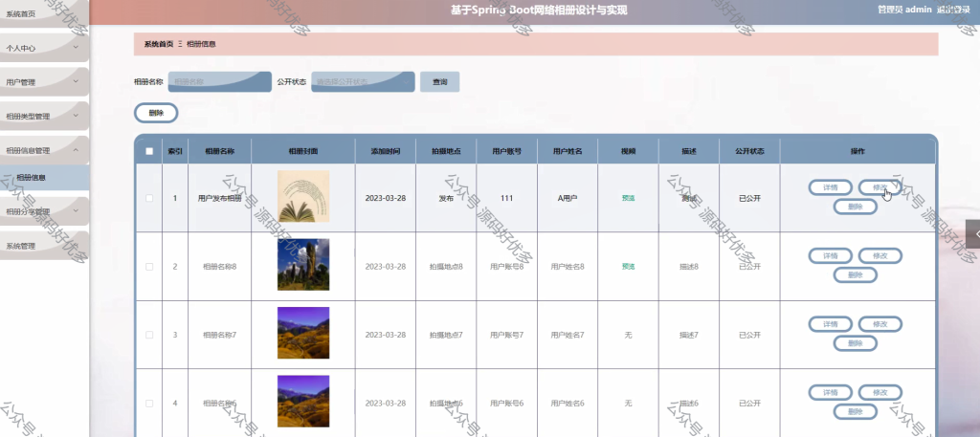Click 预览 video link in row 1
980x437 pixels.
628,198
